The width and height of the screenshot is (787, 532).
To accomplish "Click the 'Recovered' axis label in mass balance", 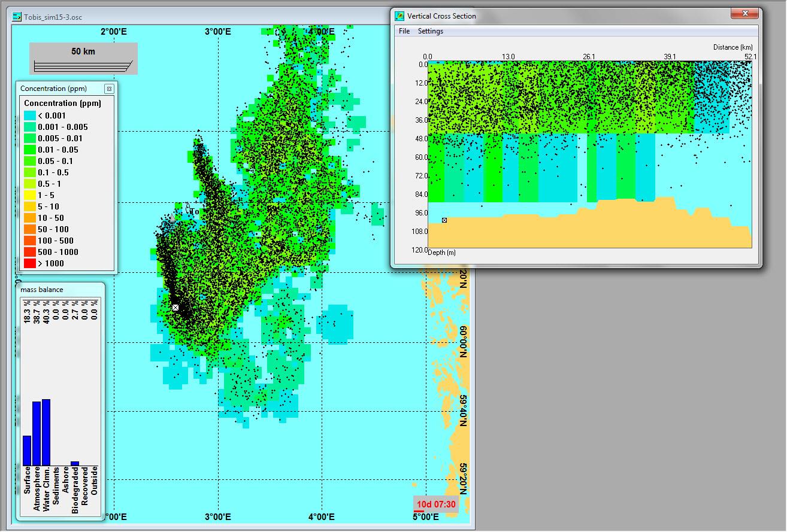I will 84,487.
